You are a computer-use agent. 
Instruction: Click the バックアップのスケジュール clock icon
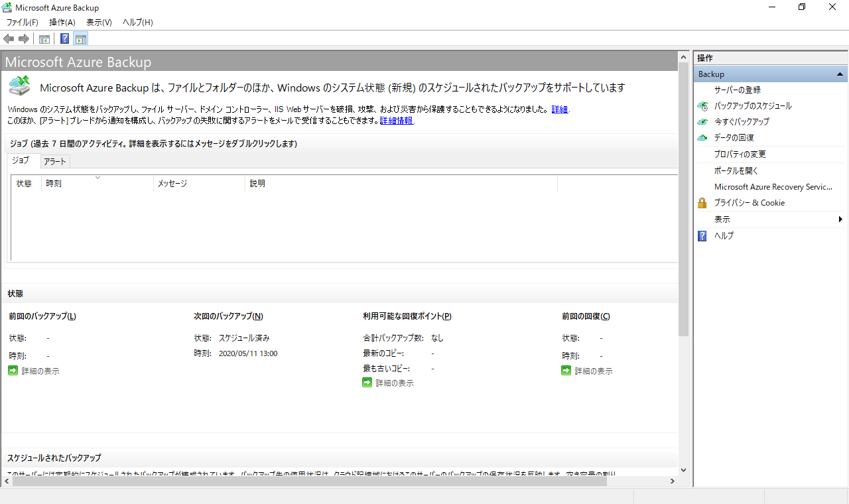pos(702,106)
